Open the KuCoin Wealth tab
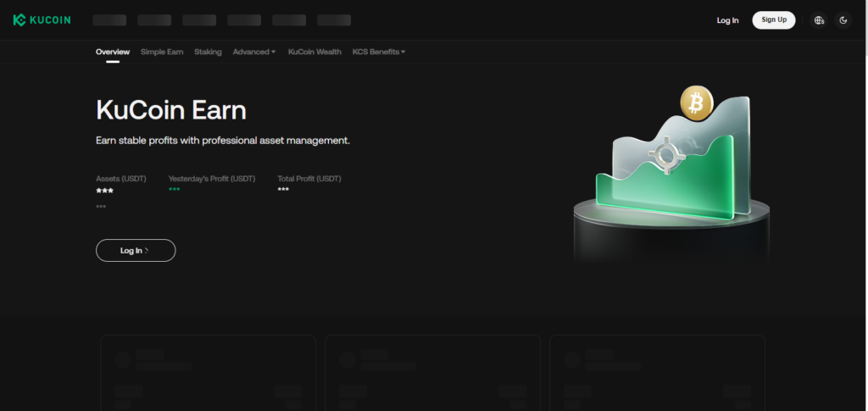The image size is (868, 411). click(x=314, y=52)
